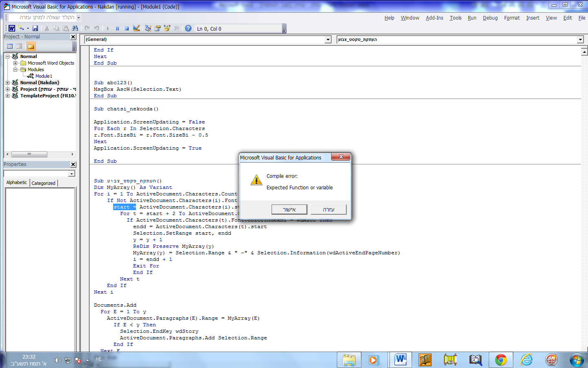Open the Properties Window toolbar icon

pyautogui.click(x=157, y=28)
